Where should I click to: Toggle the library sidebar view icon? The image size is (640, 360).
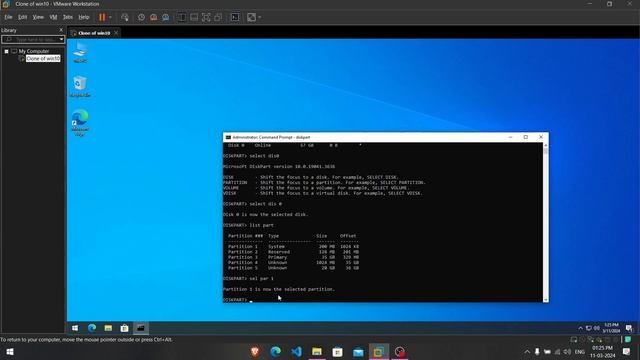(x=182, y=17)
